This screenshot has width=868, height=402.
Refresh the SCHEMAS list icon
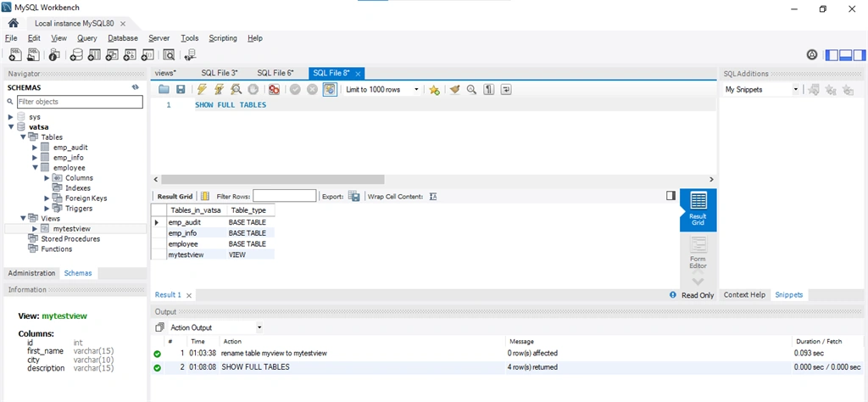135,87
